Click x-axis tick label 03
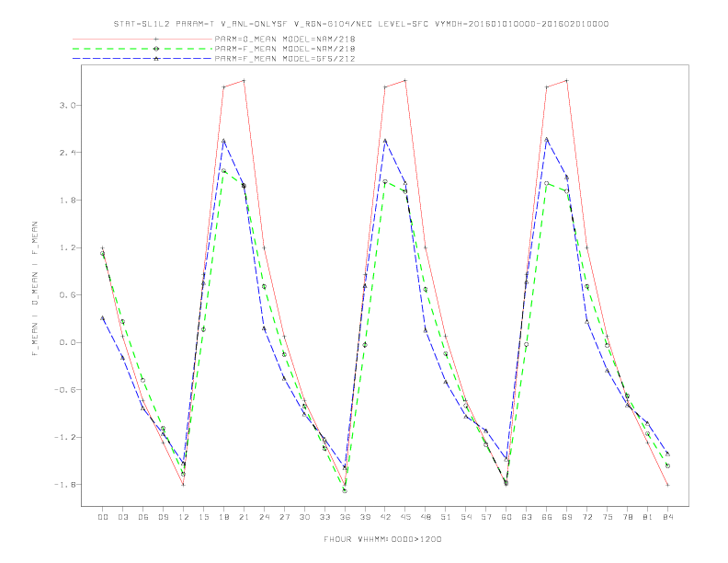The width and height of the screenshot is (728, 563). coord(122,517)
